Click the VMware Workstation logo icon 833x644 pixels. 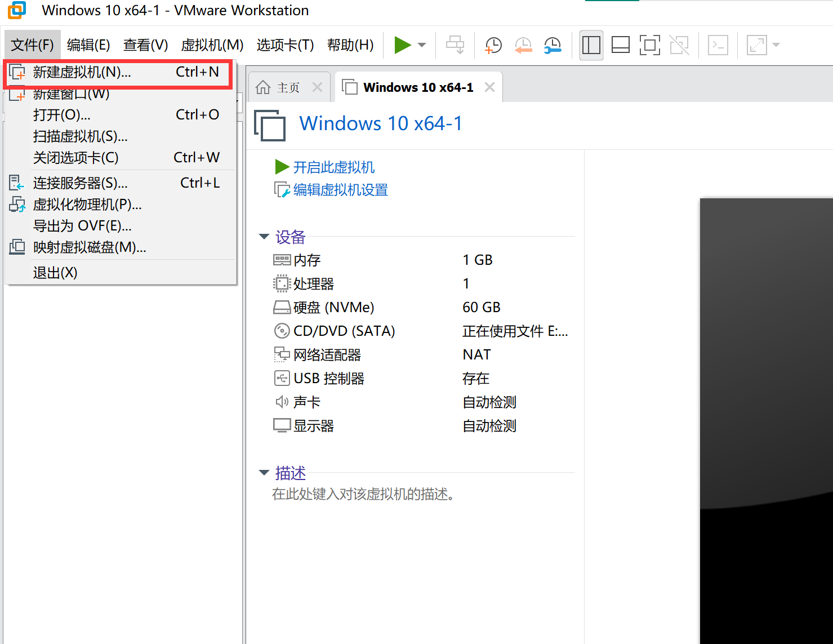[x=17, y=10]
